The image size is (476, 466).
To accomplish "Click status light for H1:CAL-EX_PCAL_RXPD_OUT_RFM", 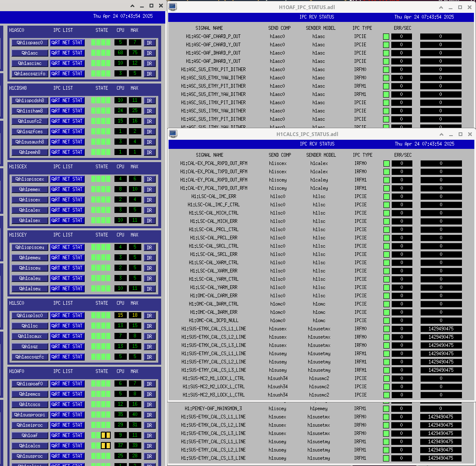I will point(386,163).
